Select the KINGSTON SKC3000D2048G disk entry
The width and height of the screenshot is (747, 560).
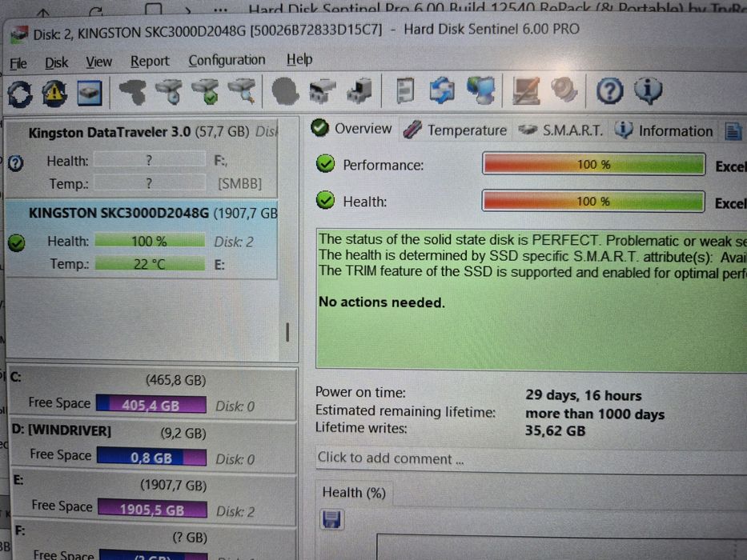(142, 238)
